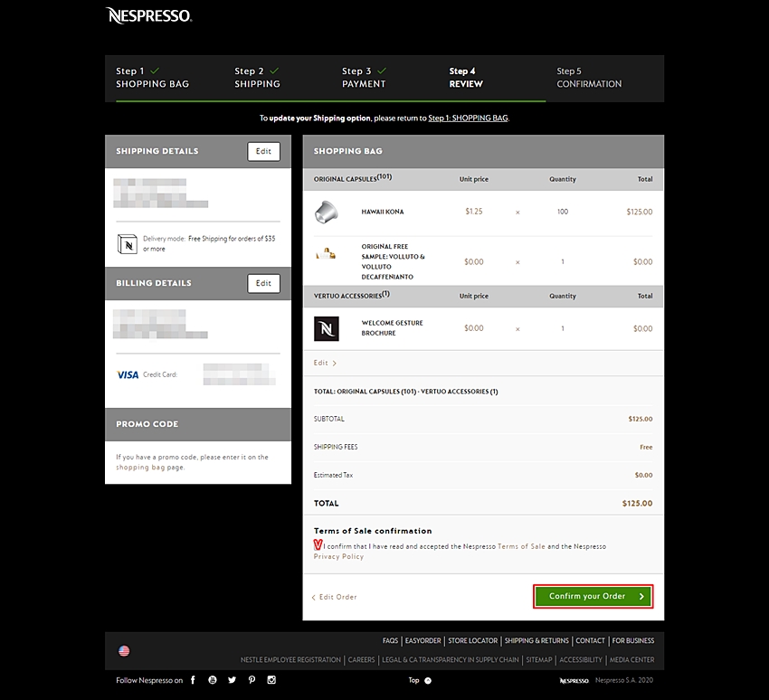Go to Step 2 Shipping tab
Image resolution: width=769 pixels, height=700 pixels.
point(258,78)
